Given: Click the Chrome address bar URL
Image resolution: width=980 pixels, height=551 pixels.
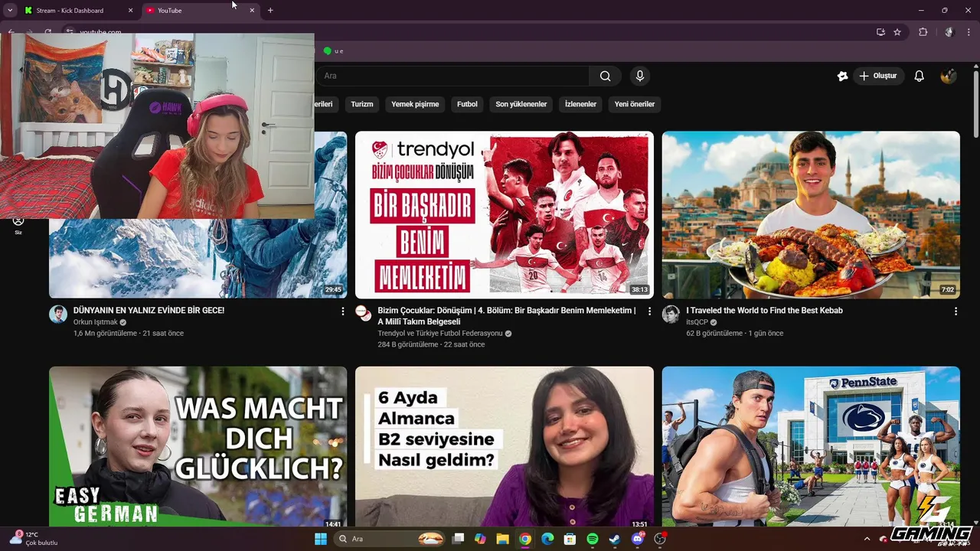Looking at the screenshot, I should pos(100,32).
